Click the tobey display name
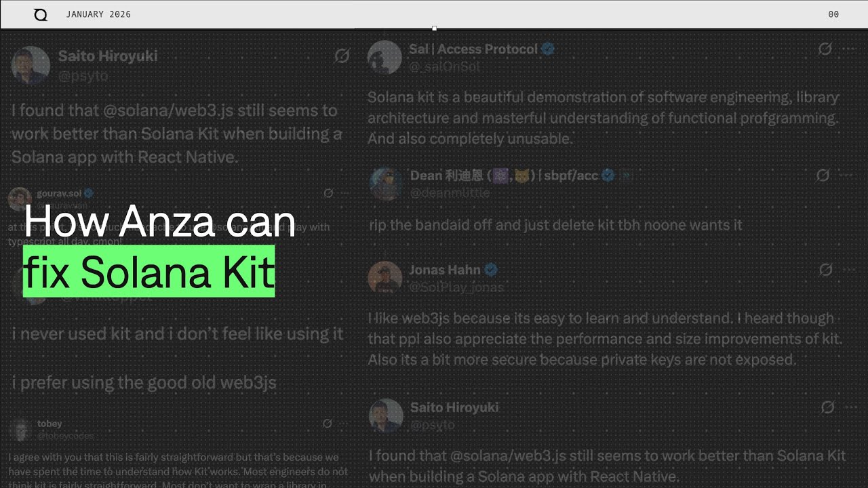 pyautogui.click(x=50, y=424)
